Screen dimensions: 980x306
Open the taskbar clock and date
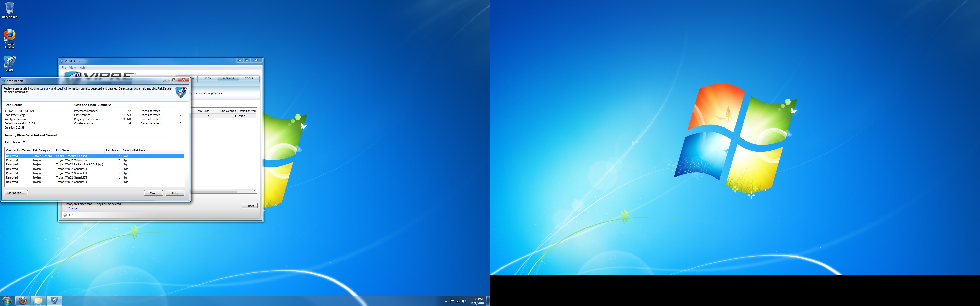click(477, 301)
